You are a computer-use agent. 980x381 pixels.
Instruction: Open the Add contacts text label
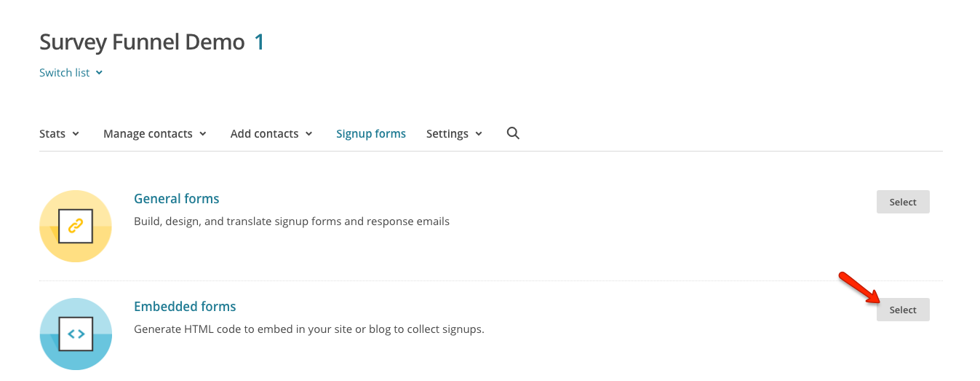[x=264, y=134]
